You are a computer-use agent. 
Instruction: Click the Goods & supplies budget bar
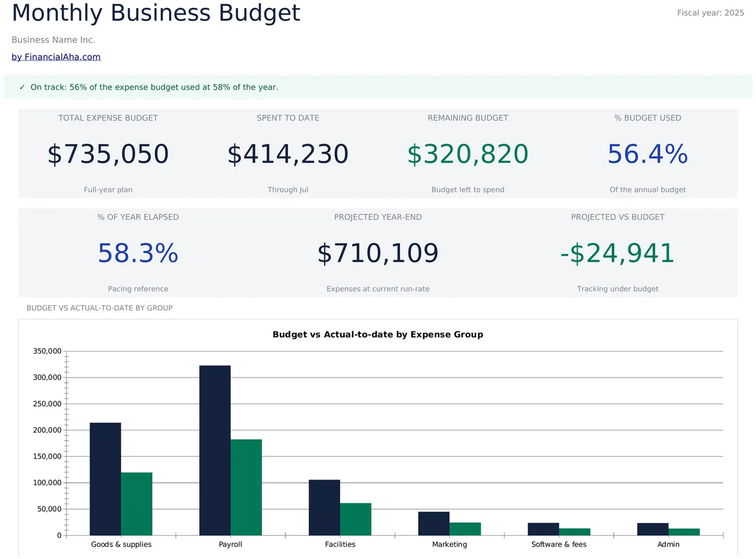[x=105, y=479]
